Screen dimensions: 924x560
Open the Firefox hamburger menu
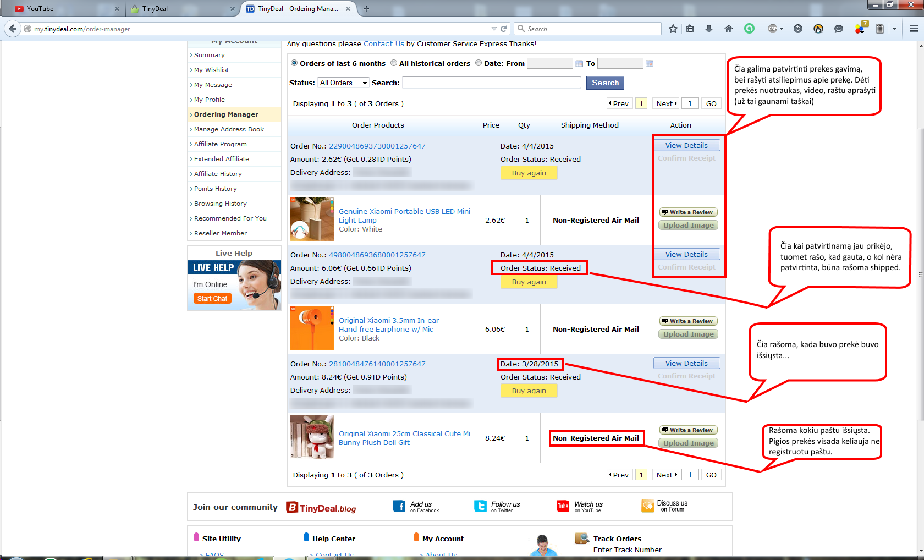914,29
